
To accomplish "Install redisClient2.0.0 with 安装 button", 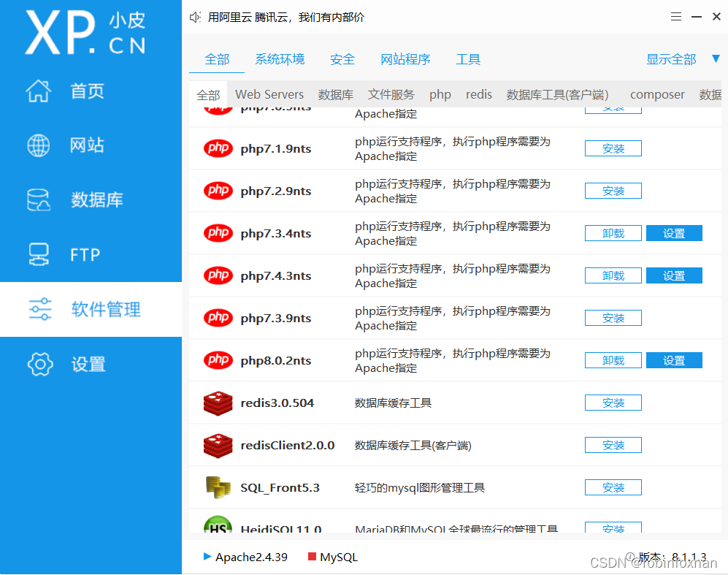I will 613,445.
